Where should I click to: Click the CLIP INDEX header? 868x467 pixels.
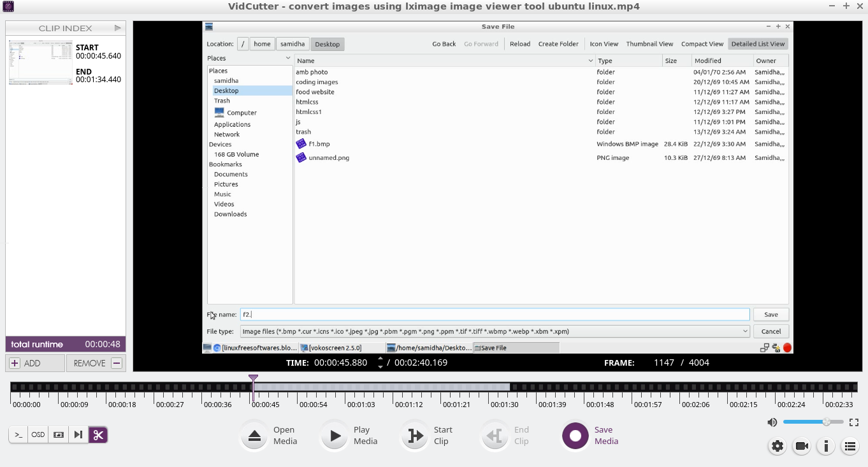pos(66,28)
